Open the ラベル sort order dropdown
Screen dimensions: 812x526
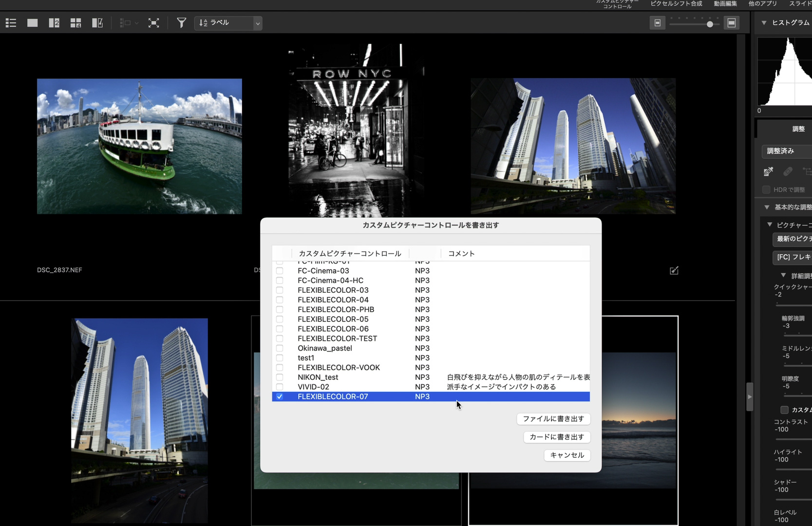tap(228, 22)
